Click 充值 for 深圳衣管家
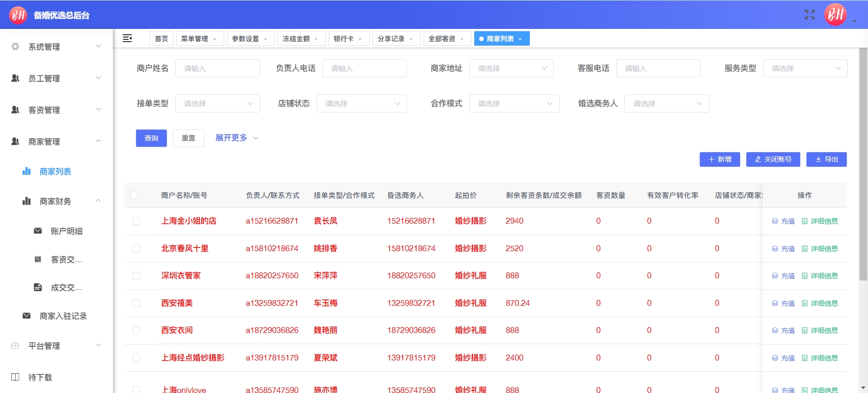This screenshot has height=393, width=868. pyautogui.click(x=783, y=276)
